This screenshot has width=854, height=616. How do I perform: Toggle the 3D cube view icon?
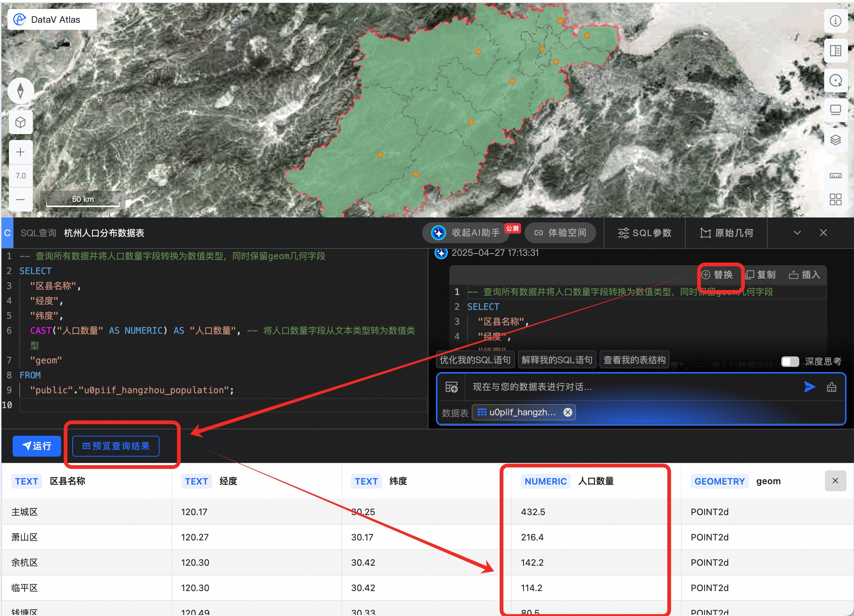click(x=20, y=122)
